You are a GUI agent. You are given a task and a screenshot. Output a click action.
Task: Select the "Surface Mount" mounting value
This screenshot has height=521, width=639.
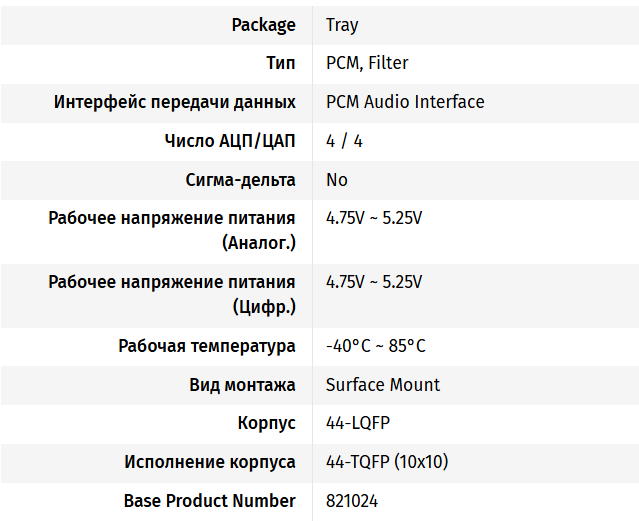(x=383, y=385)
